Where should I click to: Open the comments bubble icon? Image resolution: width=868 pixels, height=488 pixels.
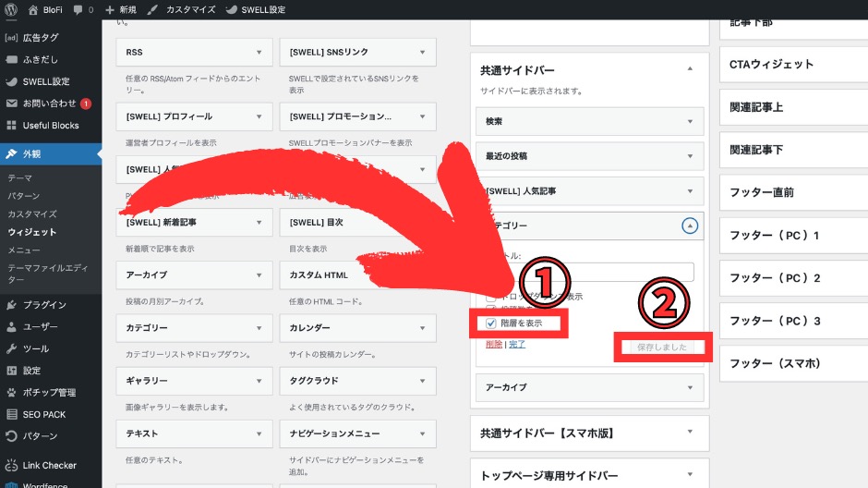(78, 10)
